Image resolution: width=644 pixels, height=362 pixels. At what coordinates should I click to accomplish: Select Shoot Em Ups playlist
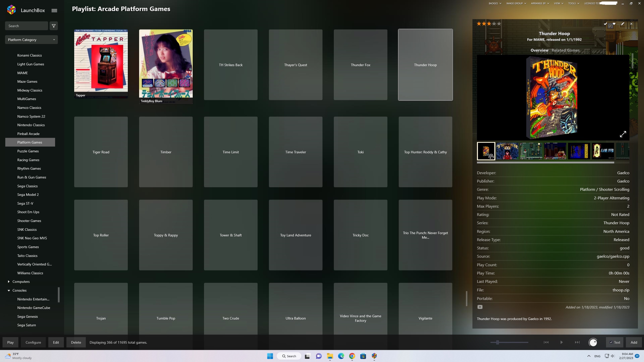click(28, 212)
